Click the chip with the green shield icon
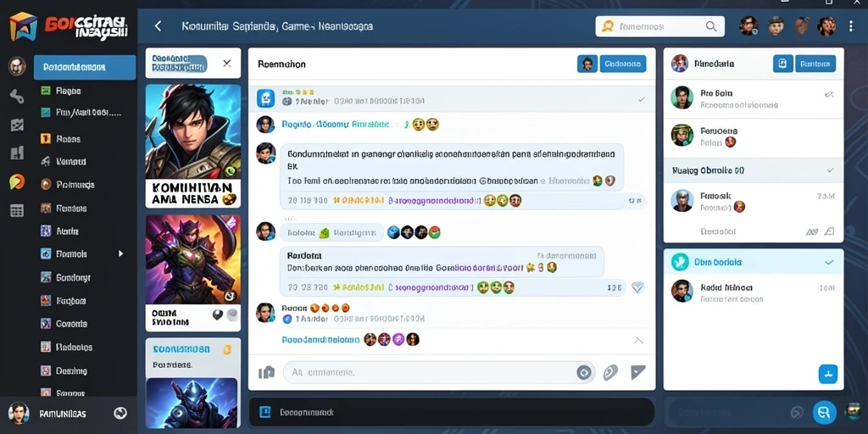Viewport: 868px width, 434px height. 331,232
